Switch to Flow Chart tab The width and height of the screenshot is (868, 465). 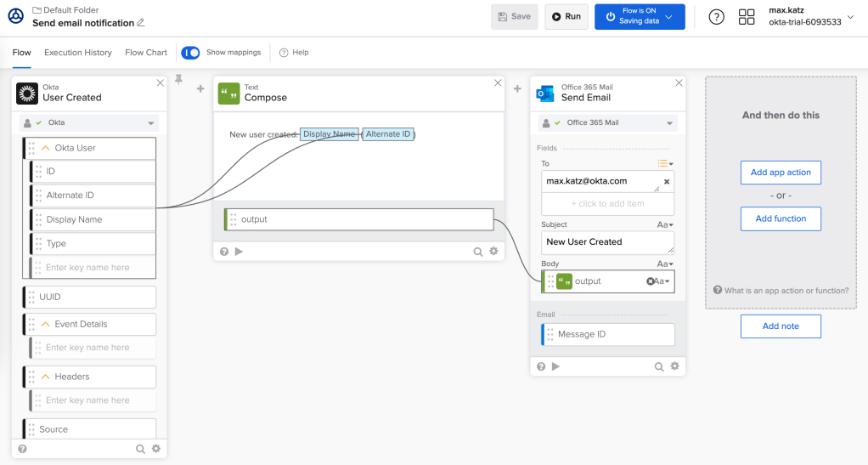146,53
